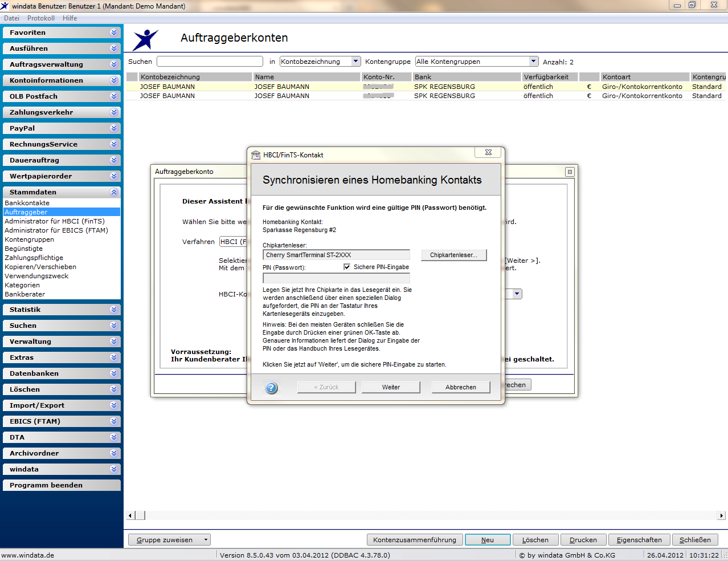Collapse the Stammdaten sidebar section
Viewport: 728px width, 561px height.
[x=62, y=192]
